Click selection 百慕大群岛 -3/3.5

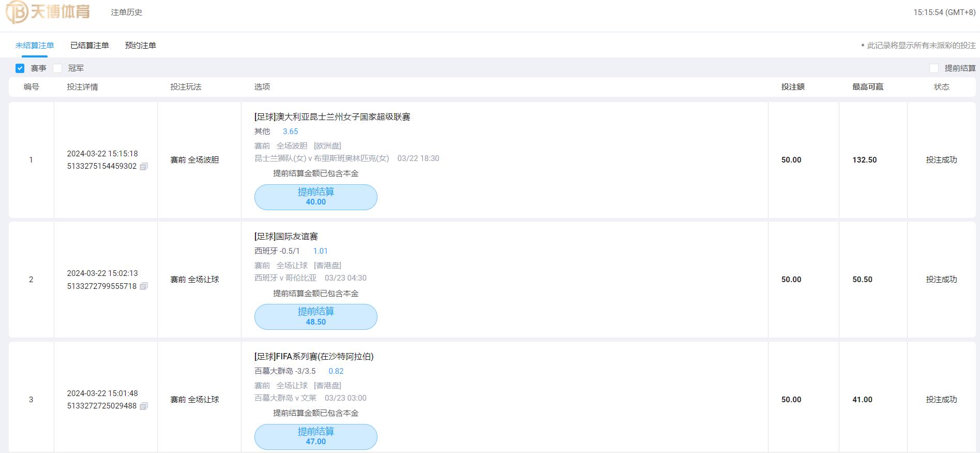[285, 371]
